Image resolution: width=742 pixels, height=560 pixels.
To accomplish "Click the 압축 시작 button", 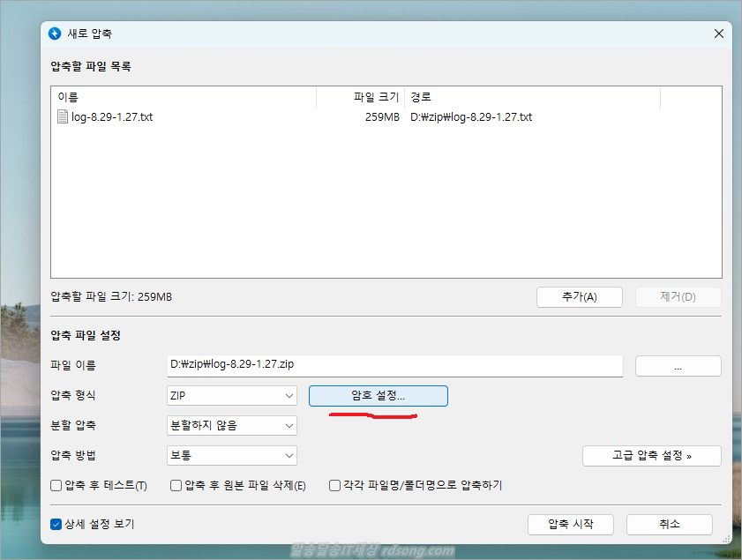I will [x=570, y=524].
